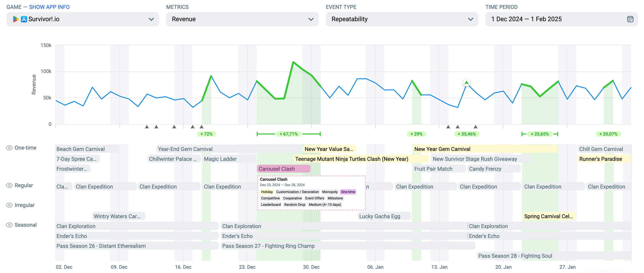Image resolution: width=644 pixels, height=273 pixels.
Task: Toggle visibility of Regular events
Action: [x=9, y=185]
